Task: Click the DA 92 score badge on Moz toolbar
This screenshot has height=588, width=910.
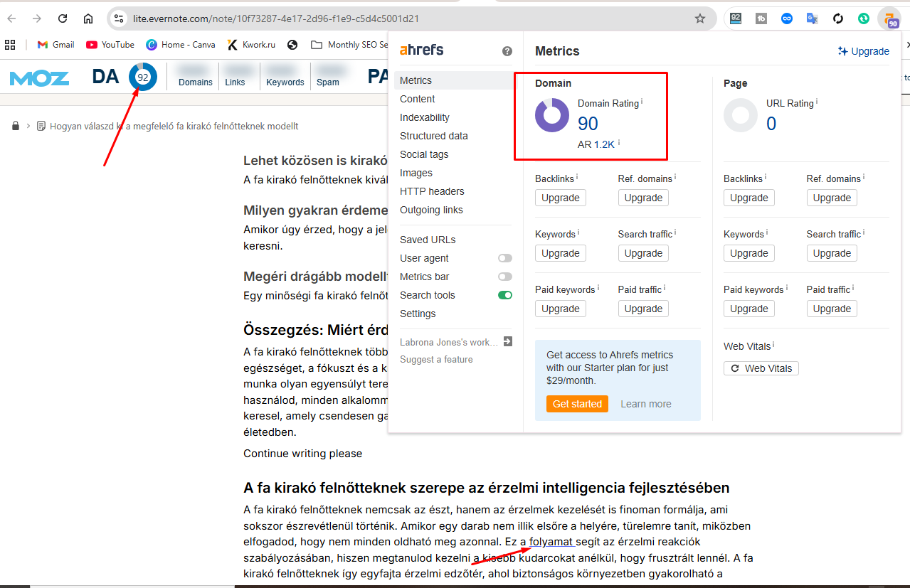Action: [143, 77]
